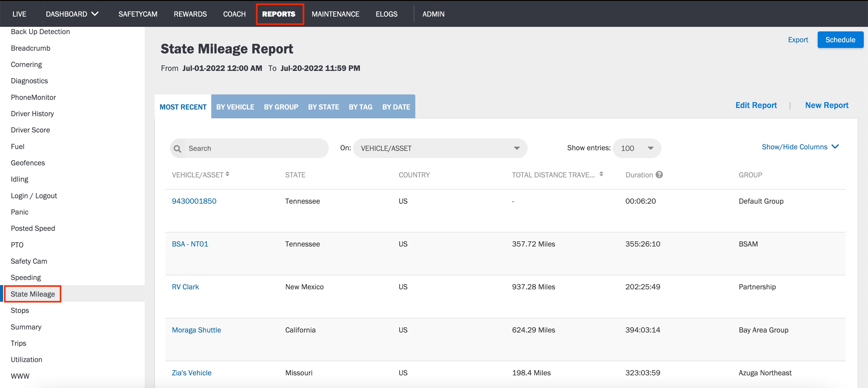
Task: Select Back Up Detection report
Action: pos(40,32)
